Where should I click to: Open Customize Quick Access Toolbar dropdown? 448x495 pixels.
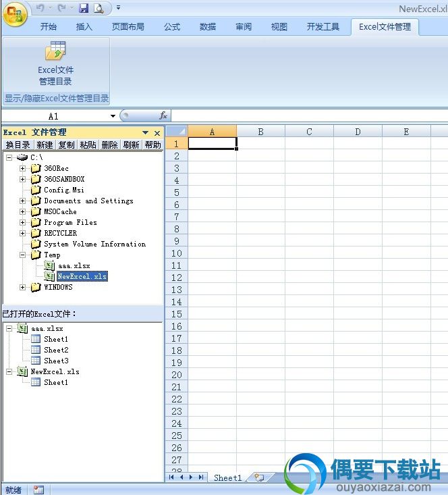[118, 7]
